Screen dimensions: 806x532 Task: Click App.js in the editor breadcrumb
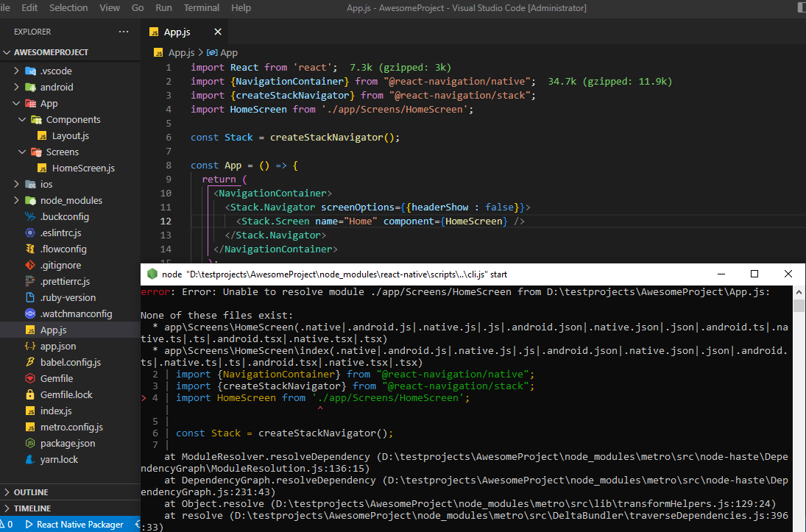[x=174, y=52]
